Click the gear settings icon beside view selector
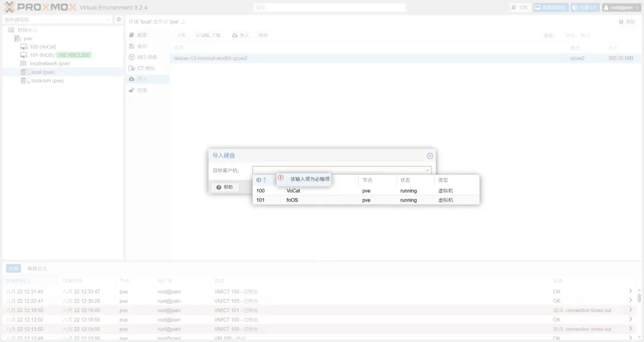This screenshot has width=644, height=342. coord(119,19)
